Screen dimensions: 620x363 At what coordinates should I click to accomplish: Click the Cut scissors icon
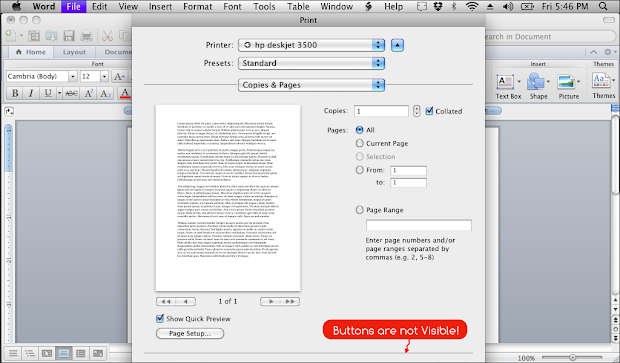(x=107, y=36)
